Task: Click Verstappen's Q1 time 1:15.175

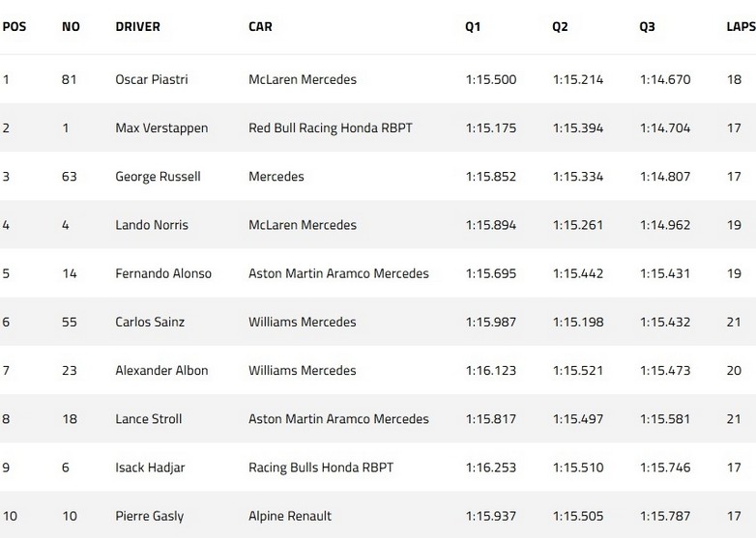Action: click(490, 128)
